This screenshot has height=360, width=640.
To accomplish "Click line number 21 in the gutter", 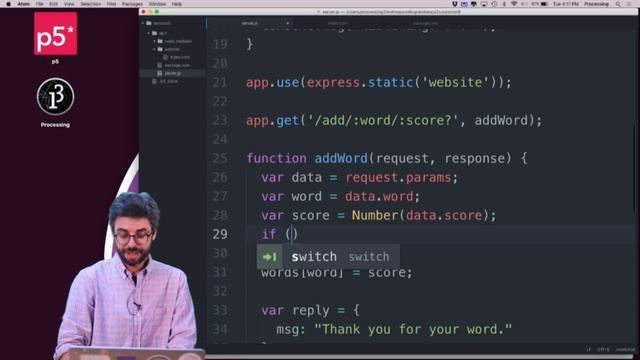I will point(220,82).
